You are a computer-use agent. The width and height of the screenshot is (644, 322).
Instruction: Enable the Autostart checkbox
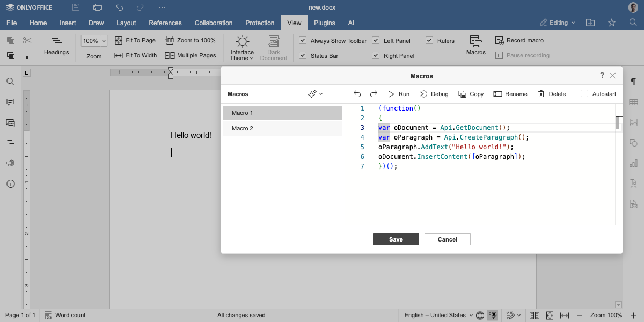coord(584,94)
